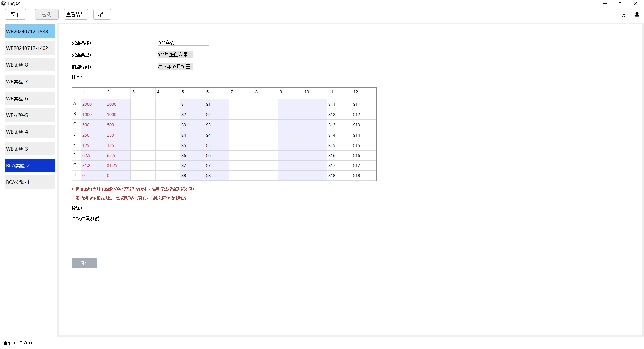Click the 保存 save button
644x349 pixels.
coord(84,263)
